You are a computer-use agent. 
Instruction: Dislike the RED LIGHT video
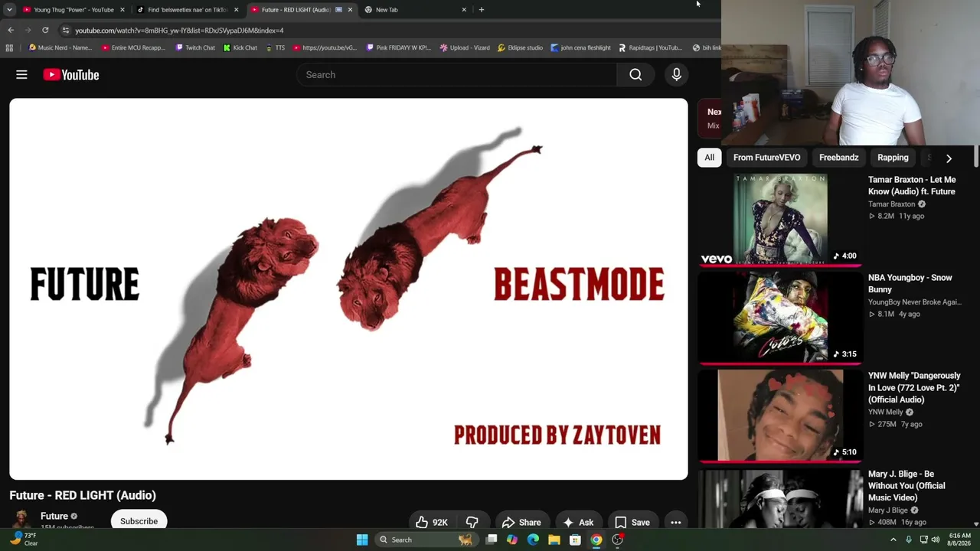(472, 522)
